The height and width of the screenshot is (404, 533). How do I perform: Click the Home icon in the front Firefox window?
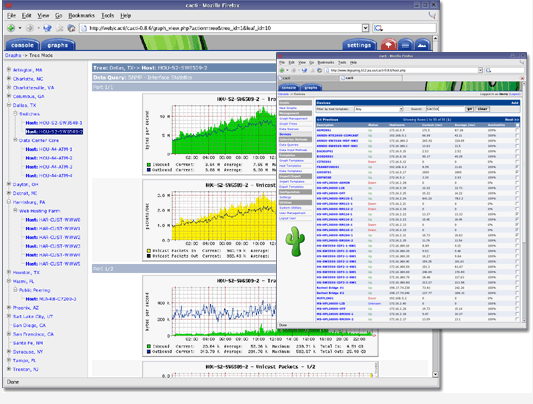click(320, 70)
